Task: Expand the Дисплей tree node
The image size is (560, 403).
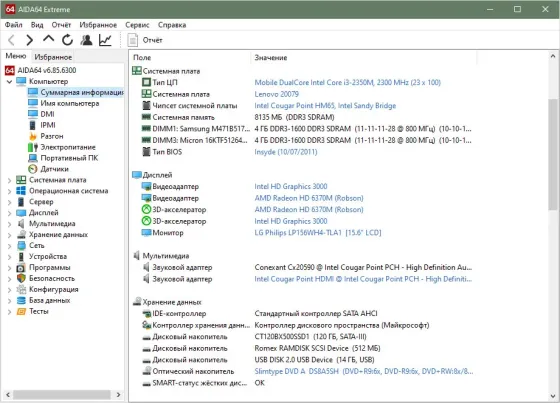Action: point(9,213)
